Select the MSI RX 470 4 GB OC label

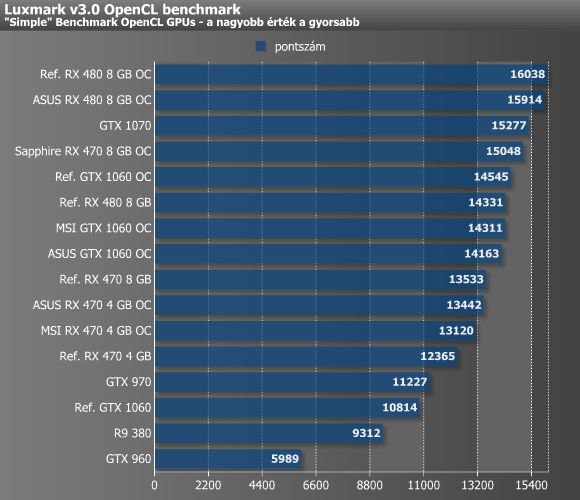pos(96,331)
